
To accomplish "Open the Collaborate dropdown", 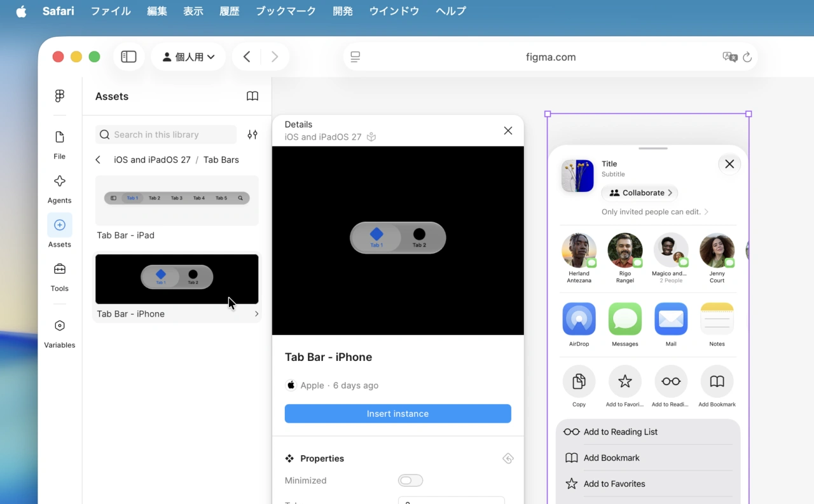I will 640,193.
